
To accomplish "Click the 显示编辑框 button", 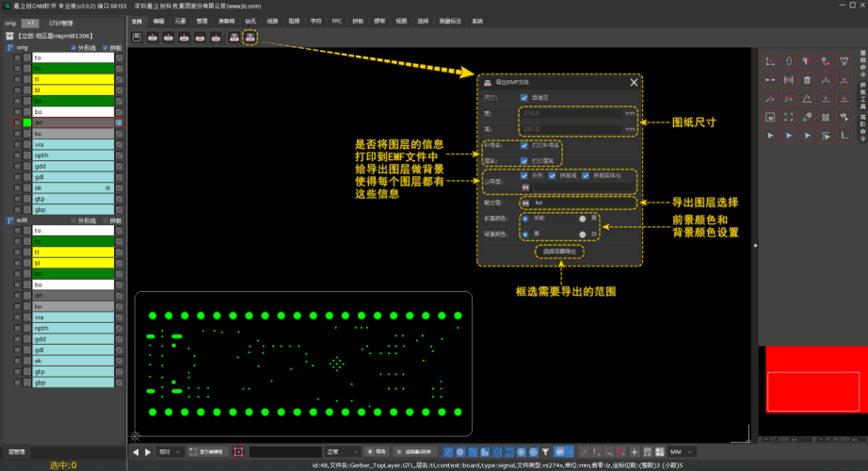I will pyautogui.click(x=208, y=452).
